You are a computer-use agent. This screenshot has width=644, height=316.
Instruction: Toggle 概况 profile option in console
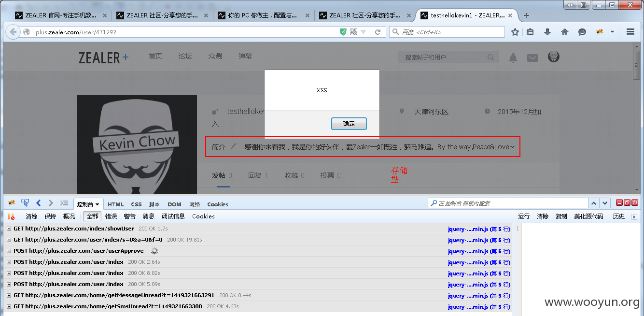point(69,216)
